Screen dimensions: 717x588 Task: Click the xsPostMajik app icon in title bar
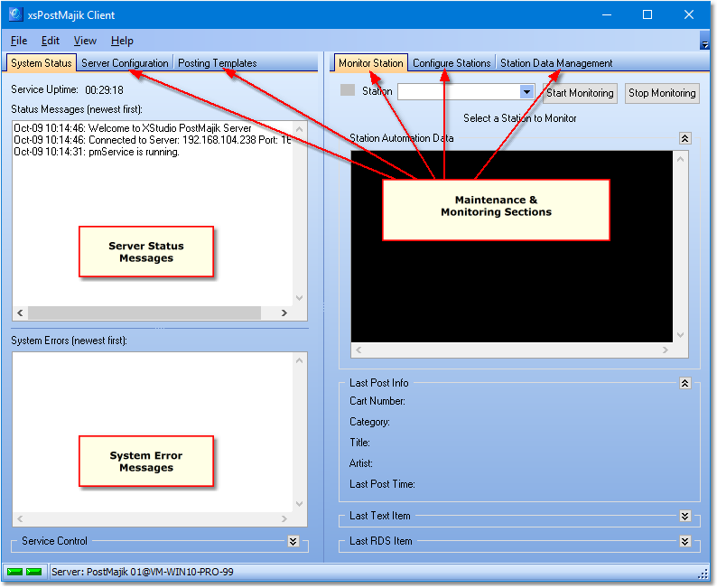[15, 14]
